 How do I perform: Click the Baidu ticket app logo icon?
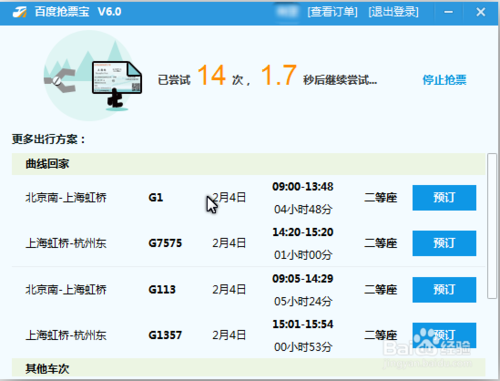[19, 12]
